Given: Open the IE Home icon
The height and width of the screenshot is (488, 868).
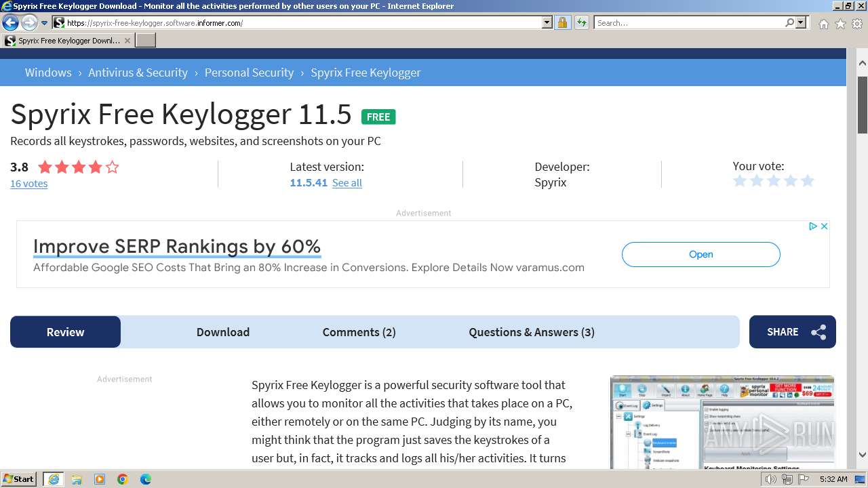Looking at the screenshot, I should click(x=823, y=24).
